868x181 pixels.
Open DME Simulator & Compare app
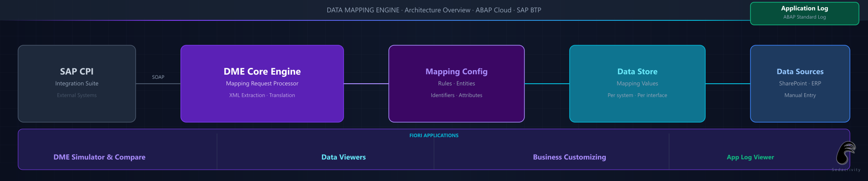[x=99, y=157]
